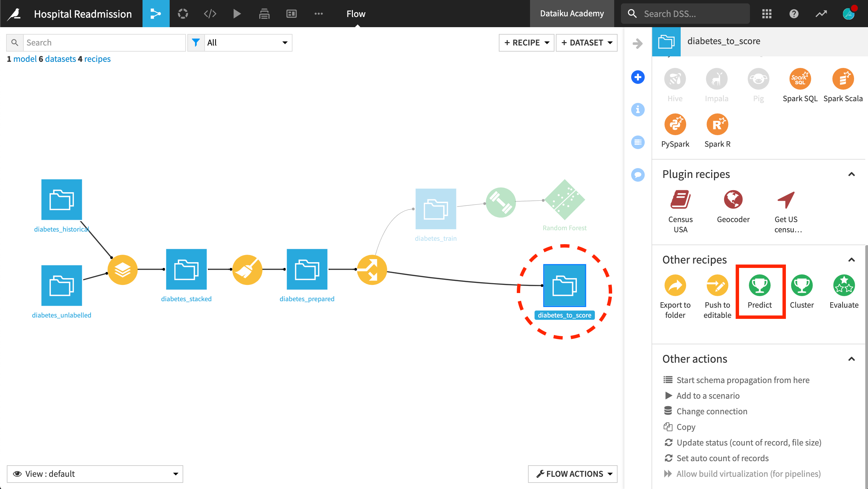Open the Split recipe node
The width and height of the screenshot is (868, 489).
[x=372, y=270]
